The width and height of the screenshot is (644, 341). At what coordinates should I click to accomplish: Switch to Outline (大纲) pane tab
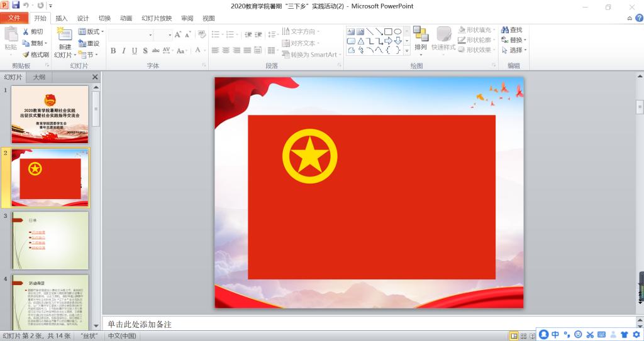pos(39,77)
